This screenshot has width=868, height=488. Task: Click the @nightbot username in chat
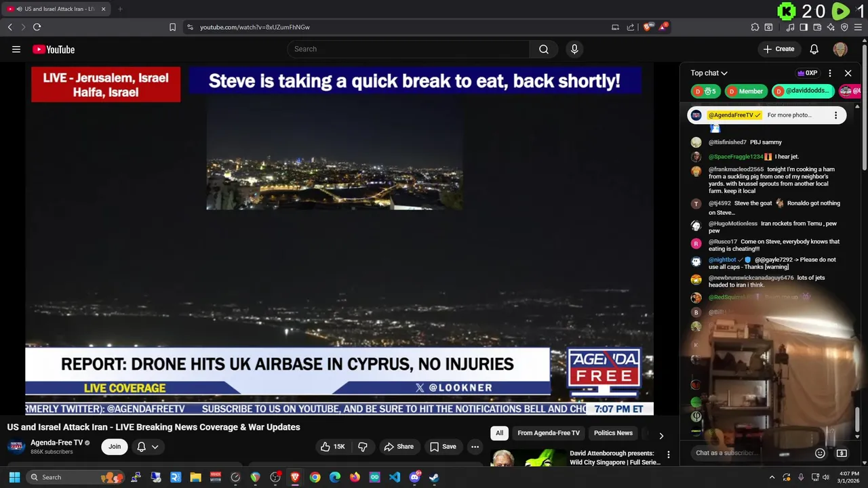(722, 260)
